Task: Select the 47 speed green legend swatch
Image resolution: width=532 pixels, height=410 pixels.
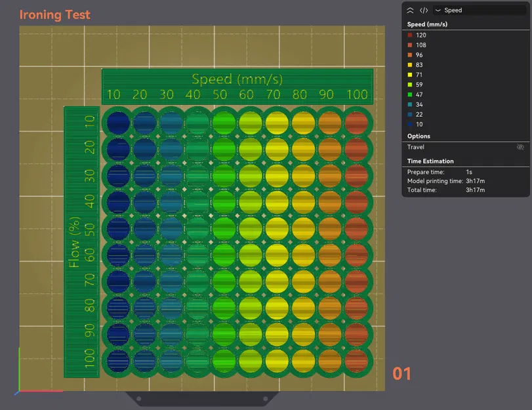Action: [410, 94]
